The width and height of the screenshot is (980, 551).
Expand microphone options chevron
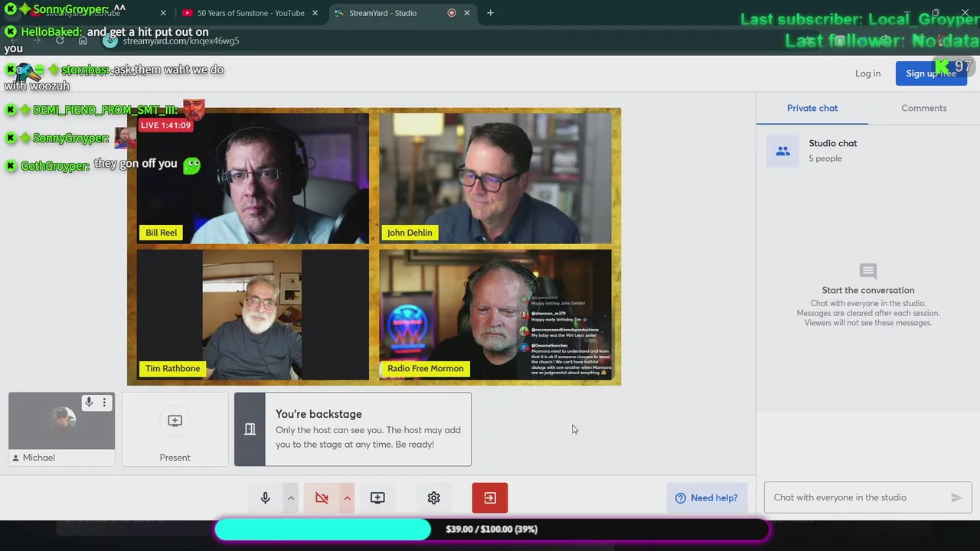[x=291, y=498]
